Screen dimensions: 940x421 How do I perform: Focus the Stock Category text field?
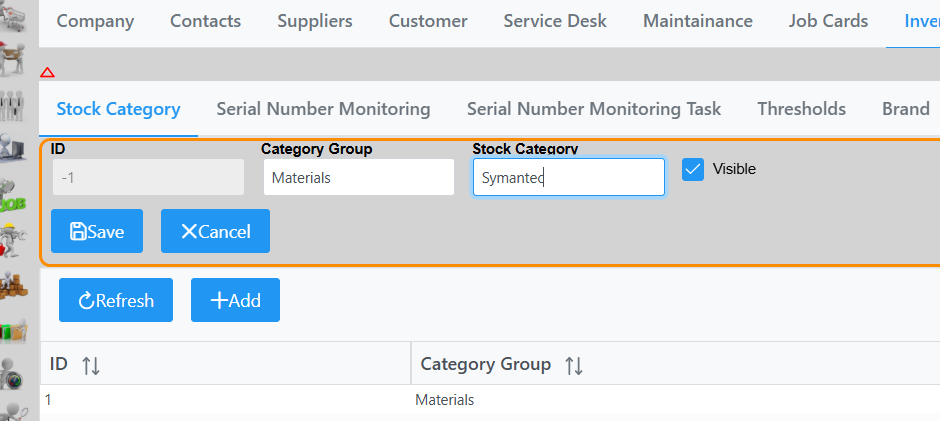pyautogui.click(x=568, y=178)
